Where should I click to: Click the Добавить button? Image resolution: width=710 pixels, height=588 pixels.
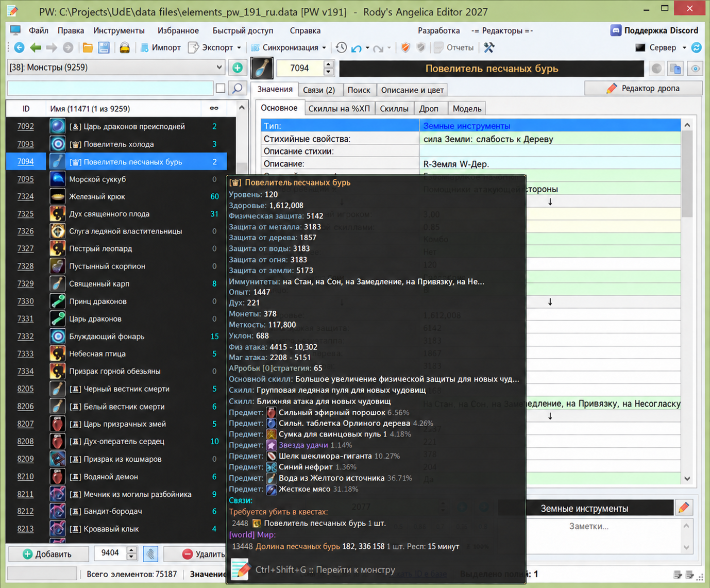pos(47,554)
